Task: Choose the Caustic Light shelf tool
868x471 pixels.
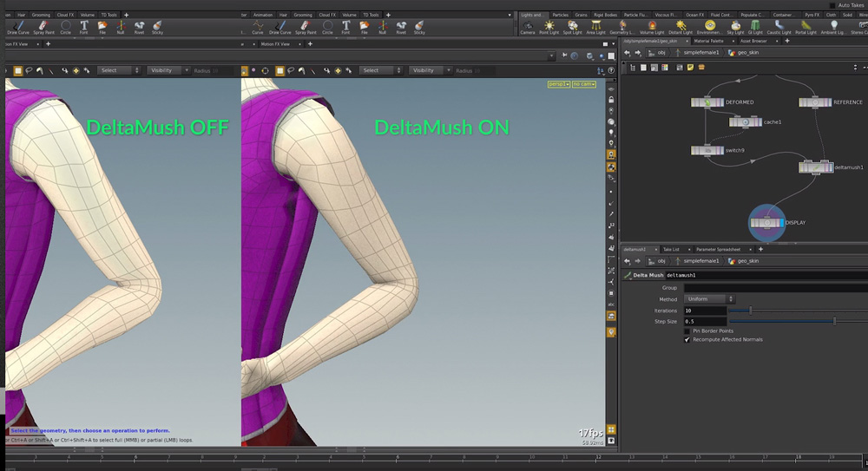Action: [779, 28]
